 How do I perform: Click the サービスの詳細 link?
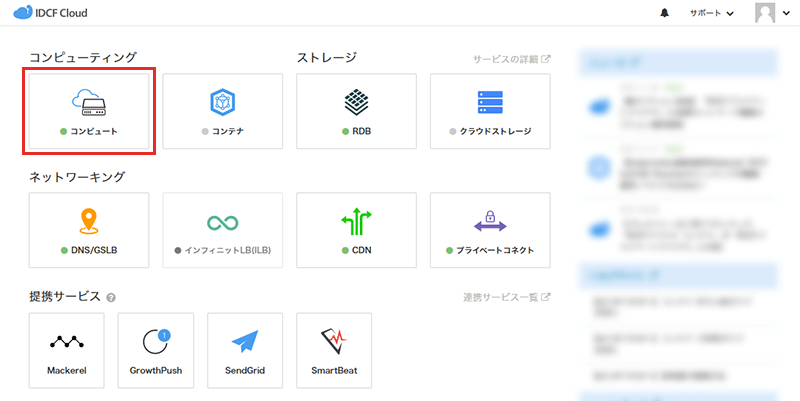pyautogui.click(x=511, y=59)
